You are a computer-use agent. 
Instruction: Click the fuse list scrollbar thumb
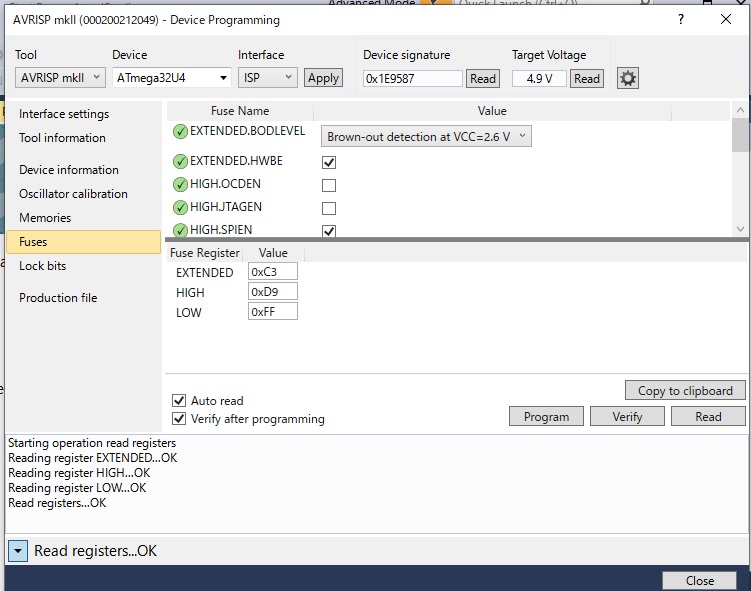tap(740, 135)
